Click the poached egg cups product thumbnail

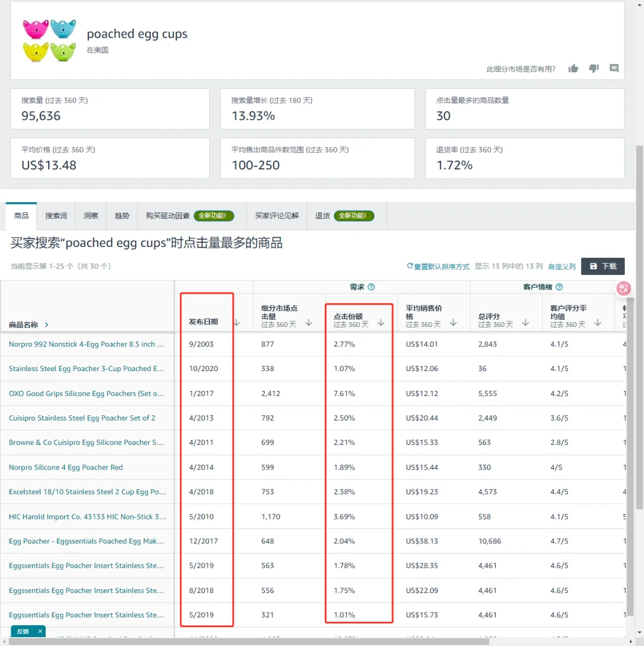[x=49, y=41]
